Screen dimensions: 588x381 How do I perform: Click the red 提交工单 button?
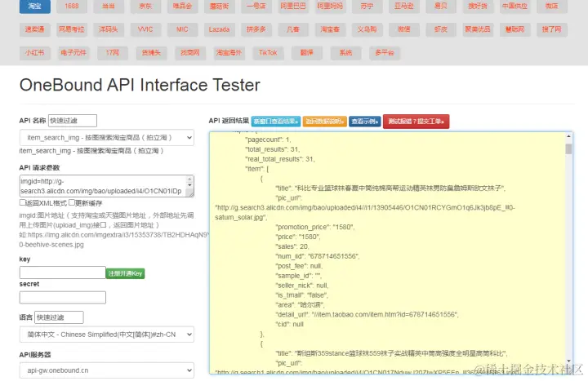(416, 122)
